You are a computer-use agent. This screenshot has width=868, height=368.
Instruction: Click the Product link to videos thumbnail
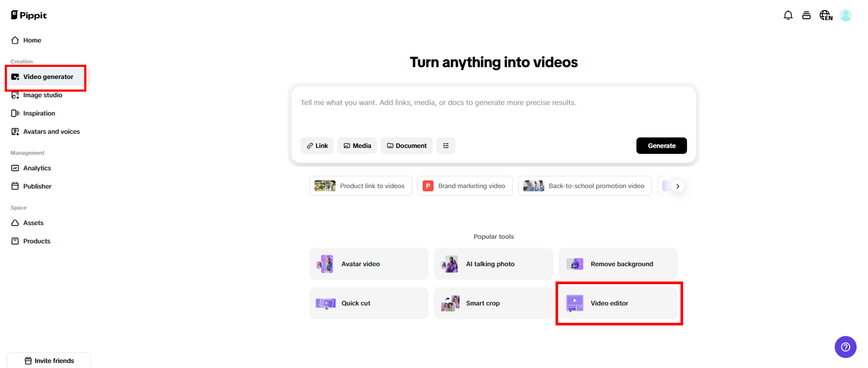[x=325, y=186]
